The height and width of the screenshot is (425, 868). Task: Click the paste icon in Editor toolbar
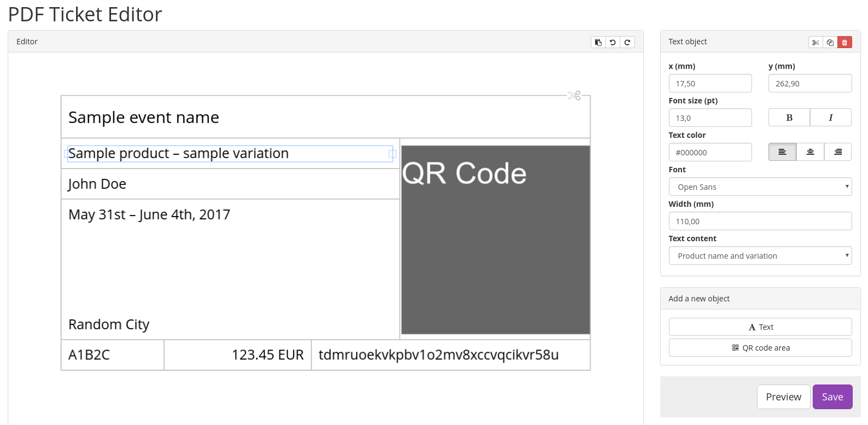598,42
